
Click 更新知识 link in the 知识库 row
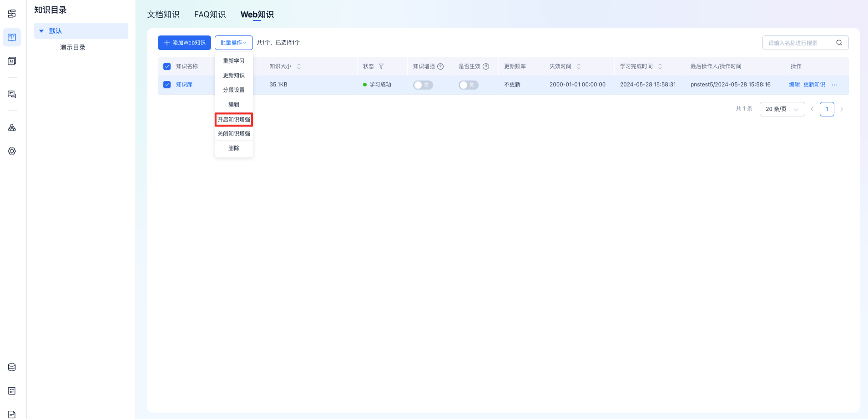click(814, 85)
